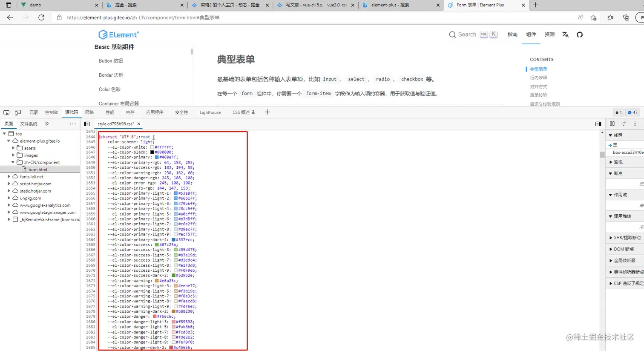Image resolution: width=644 pixels, height=351 pixels.
Task: Switch to the 写文章 browser tab
Action: click(316, 5)
